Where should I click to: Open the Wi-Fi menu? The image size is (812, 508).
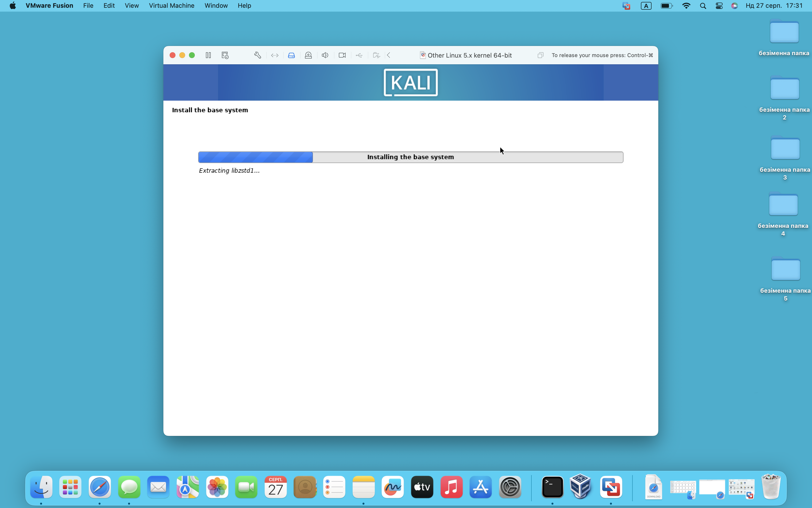[686, 6]
